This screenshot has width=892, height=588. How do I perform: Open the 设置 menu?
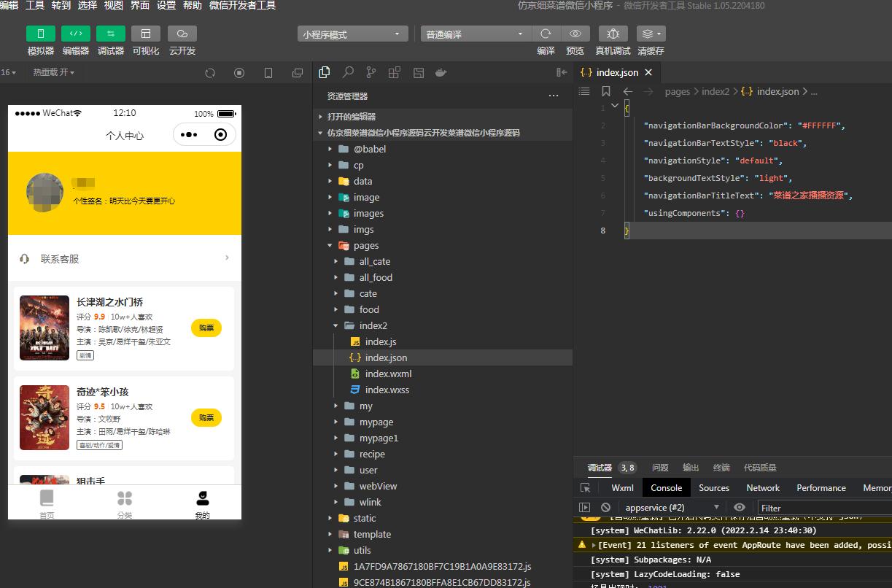166,5
